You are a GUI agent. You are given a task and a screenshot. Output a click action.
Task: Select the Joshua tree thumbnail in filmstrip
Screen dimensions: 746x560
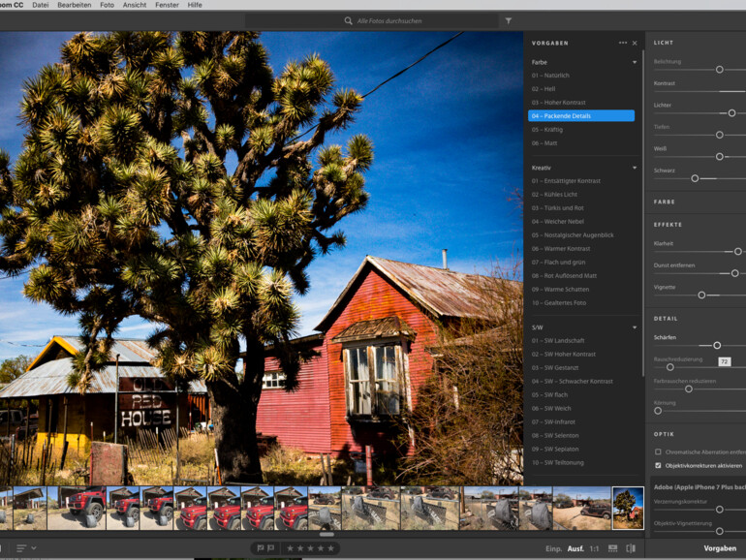[628, 508]
